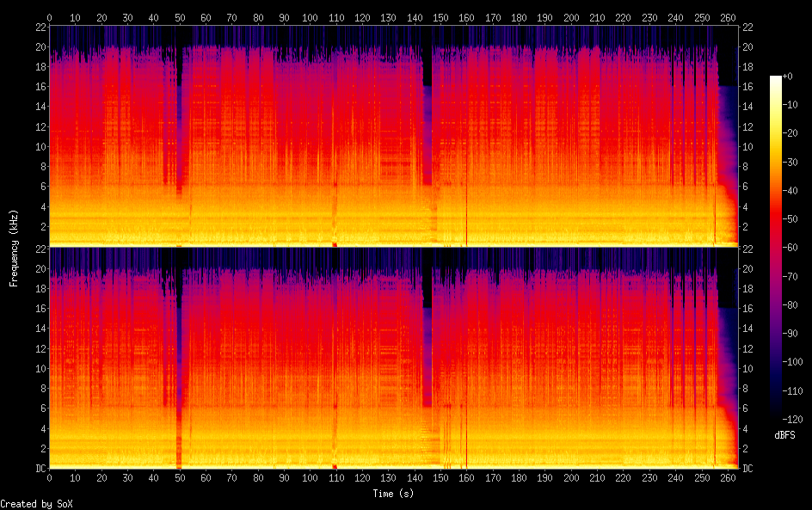
Task: Click upper channel's "8" kHz tick on right axis
Action: 745,166
